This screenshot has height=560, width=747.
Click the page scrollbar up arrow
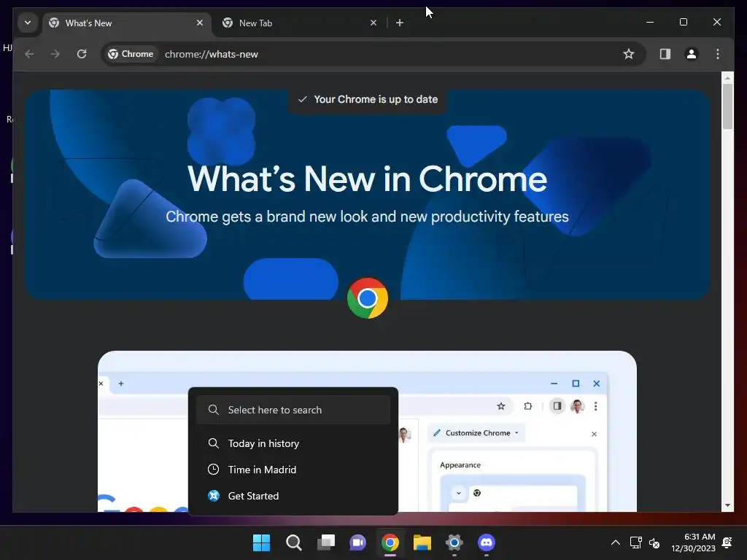[x=727, y=77]
